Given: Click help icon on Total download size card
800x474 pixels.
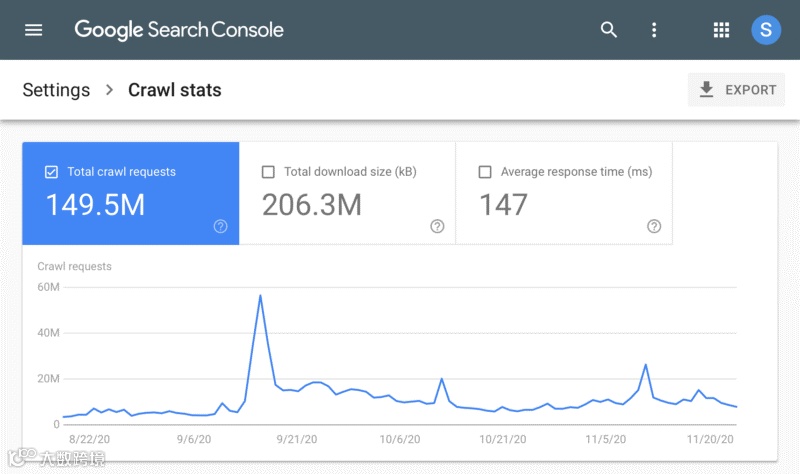Looking at the screenshot, I should pos(437,227).
